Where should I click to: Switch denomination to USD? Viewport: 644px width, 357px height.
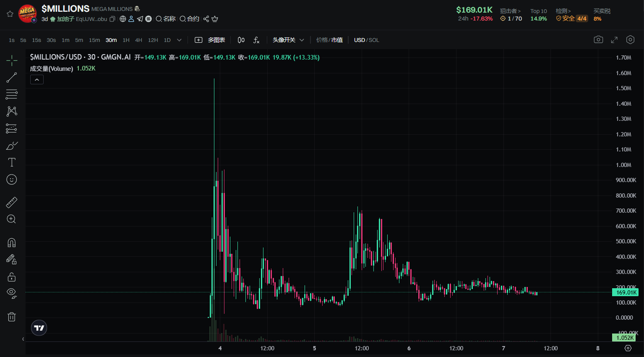pos(359,40)
